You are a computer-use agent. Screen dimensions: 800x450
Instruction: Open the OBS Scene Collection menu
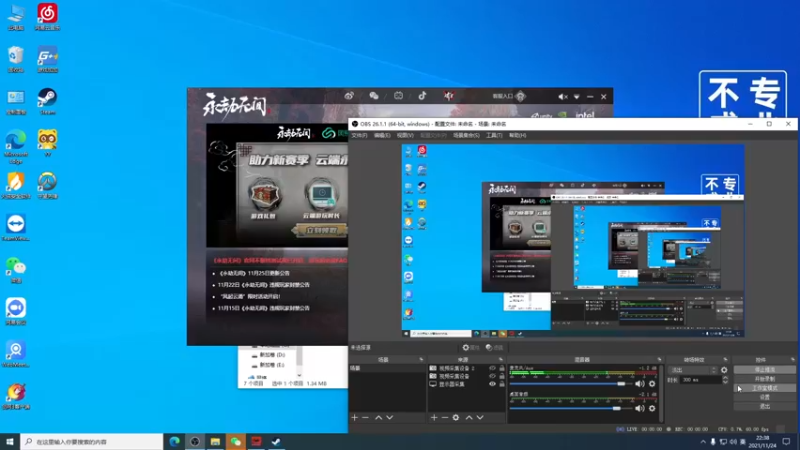(x=466, y=135)
